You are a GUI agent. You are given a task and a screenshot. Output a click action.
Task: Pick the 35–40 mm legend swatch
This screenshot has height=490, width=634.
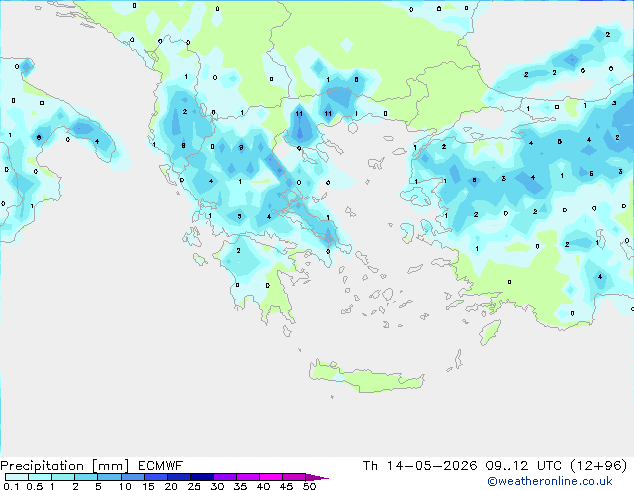[248, 477]
